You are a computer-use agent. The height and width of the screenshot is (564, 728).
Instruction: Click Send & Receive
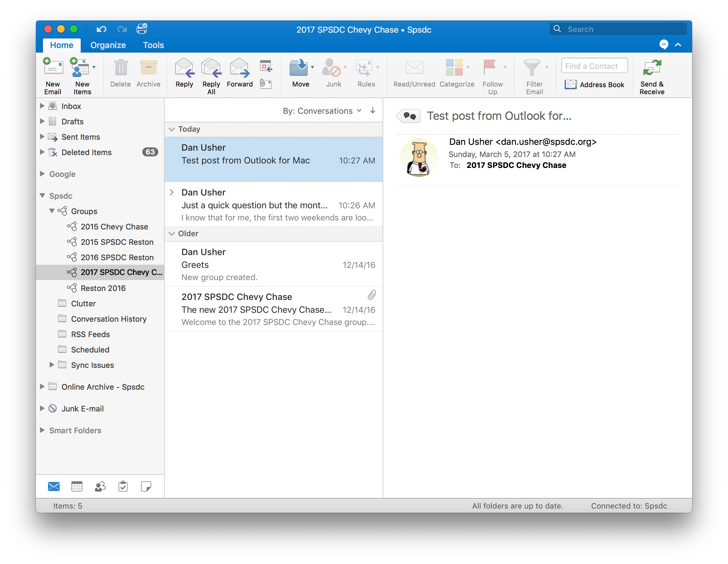652,74
